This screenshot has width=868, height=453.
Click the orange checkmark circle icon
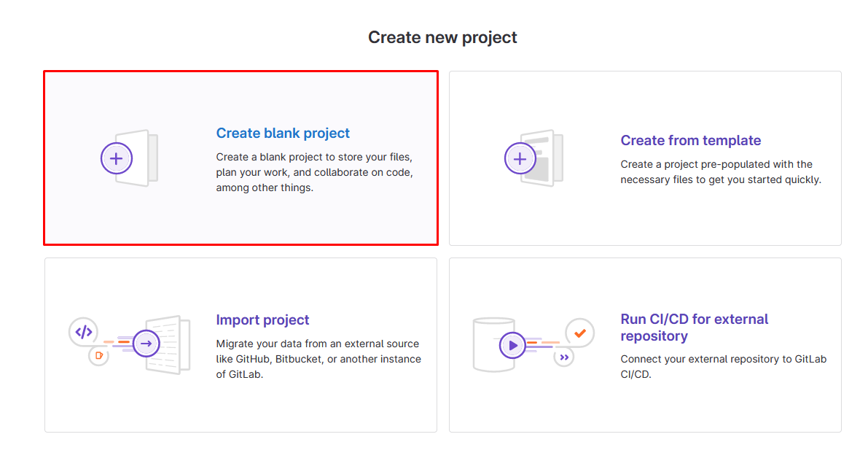tap(580, 333)
